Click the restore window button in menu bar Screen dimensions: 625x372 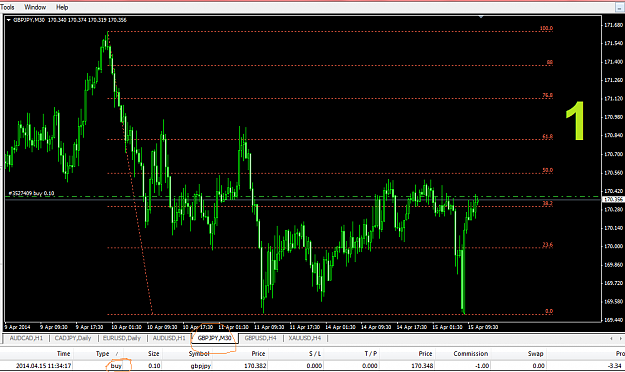pos(620,8)
